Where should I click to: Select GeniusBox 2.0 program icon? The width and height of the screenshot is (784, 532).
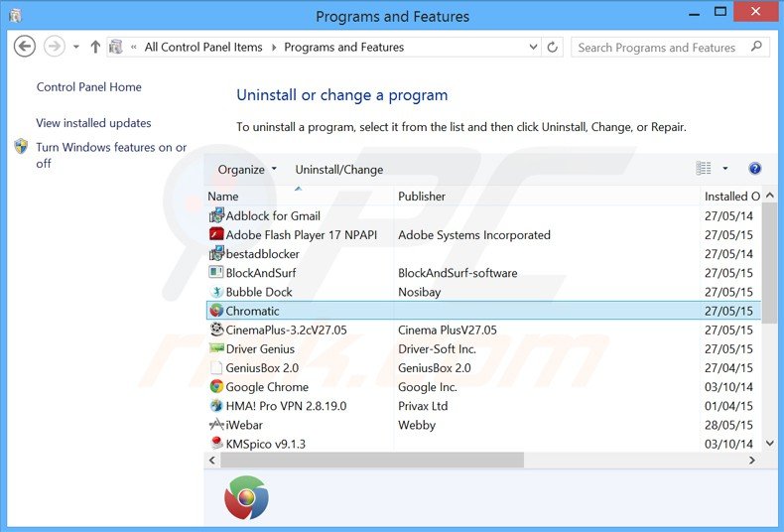click(216, 367)
